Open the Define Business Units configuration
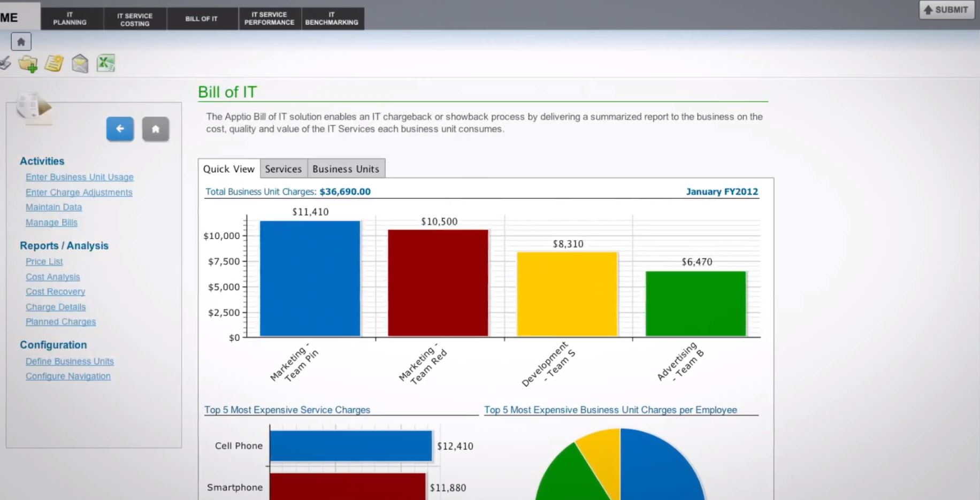 pyautogui.click(x=70, y=361)
